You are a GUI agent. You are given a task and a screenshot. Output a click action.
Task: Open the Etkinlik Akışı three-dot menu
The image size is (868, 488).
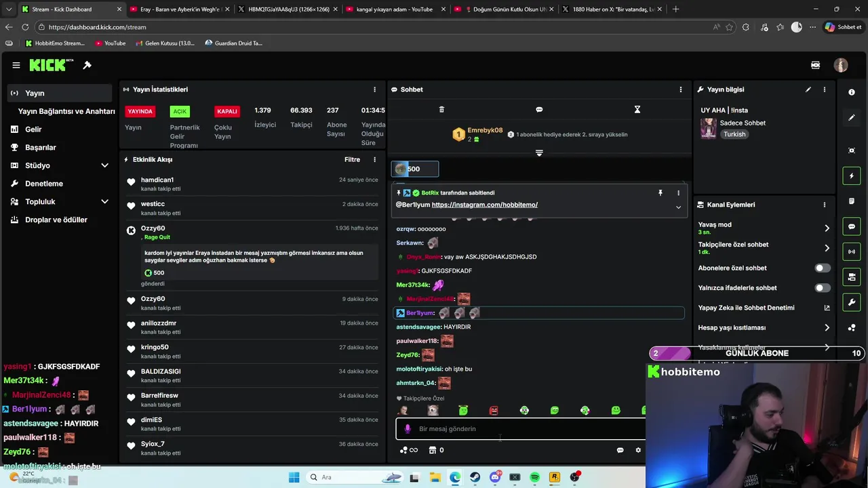(374, 159)
